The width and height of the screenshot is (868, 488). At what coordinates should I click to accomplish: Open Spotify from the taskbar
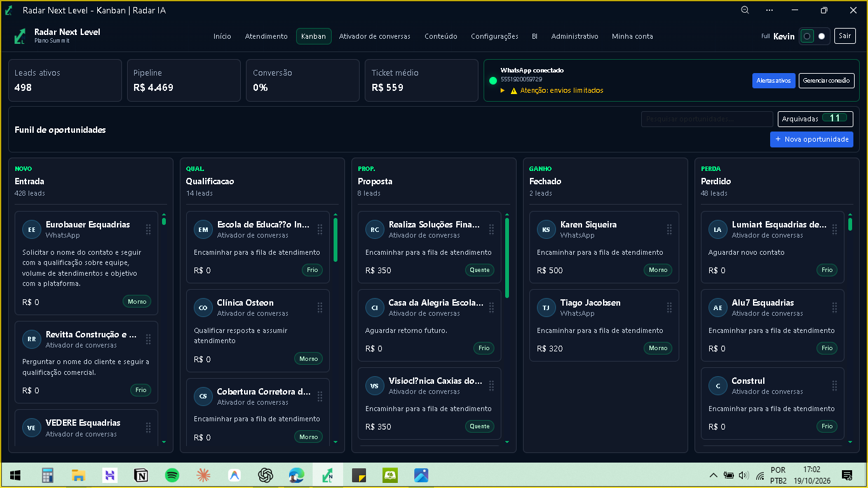coord(172,475)
